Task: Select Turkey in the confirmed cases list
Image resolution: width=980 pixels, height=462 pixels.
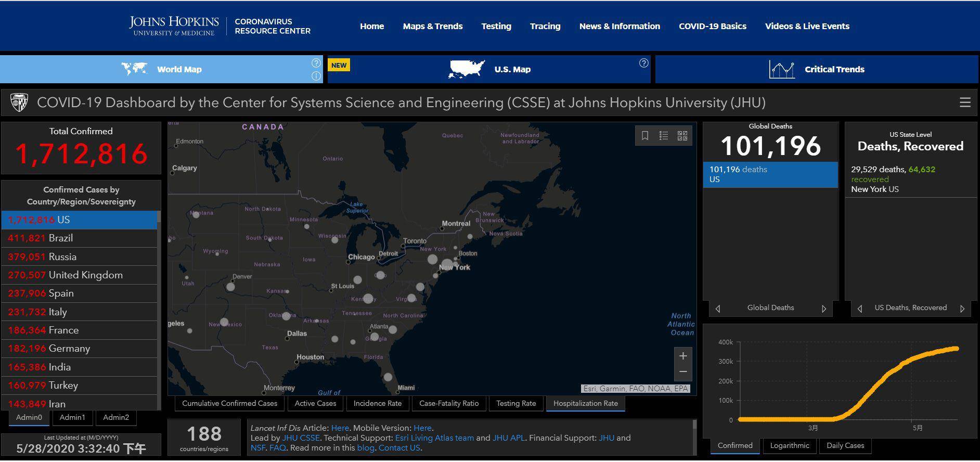Action: click(x=80, y=386)
